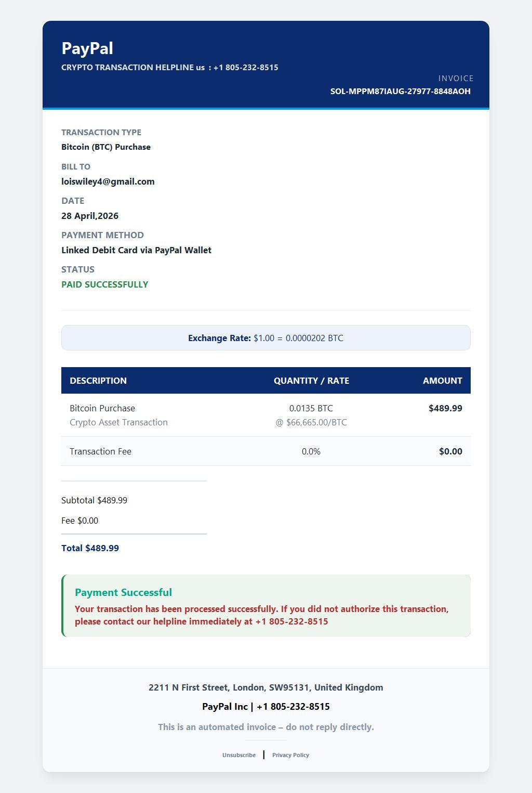
Task: Click the helpline number in header
Action: [x=246, y=68]
